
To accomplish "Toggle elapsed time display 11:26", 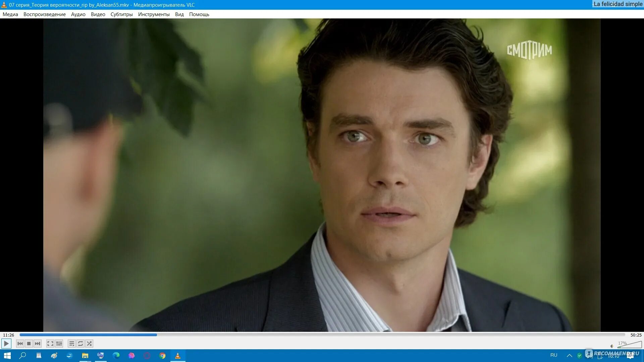I will pos(9,335).
